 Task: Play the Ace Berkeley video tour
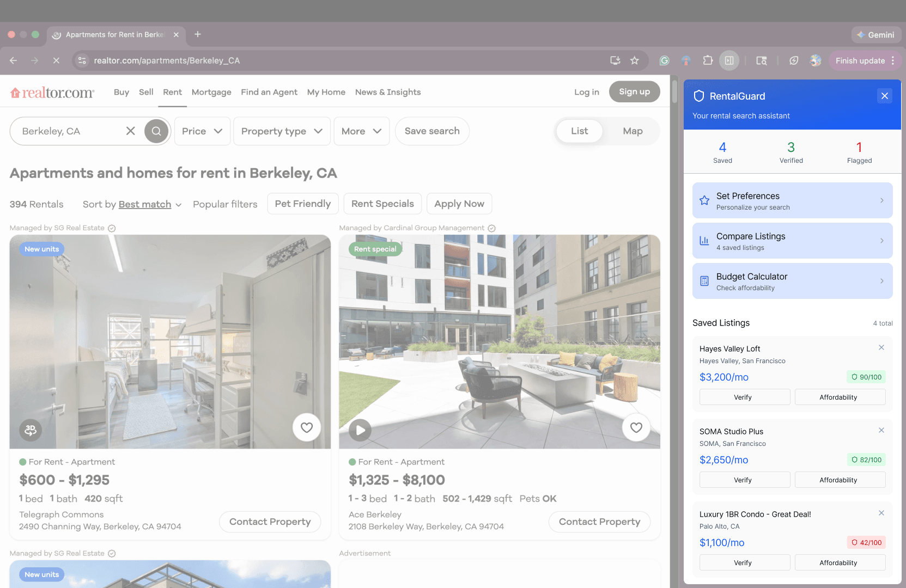coord(360,430)
